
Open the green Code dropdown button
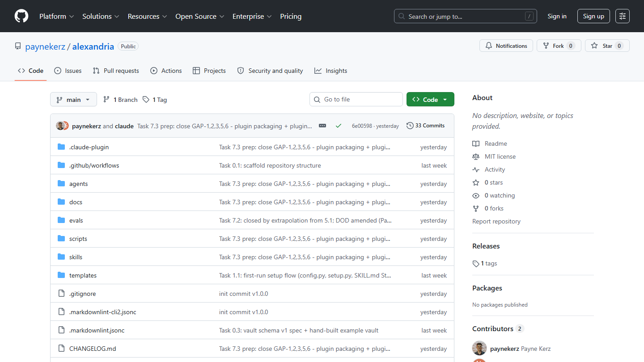coord(430,99)
